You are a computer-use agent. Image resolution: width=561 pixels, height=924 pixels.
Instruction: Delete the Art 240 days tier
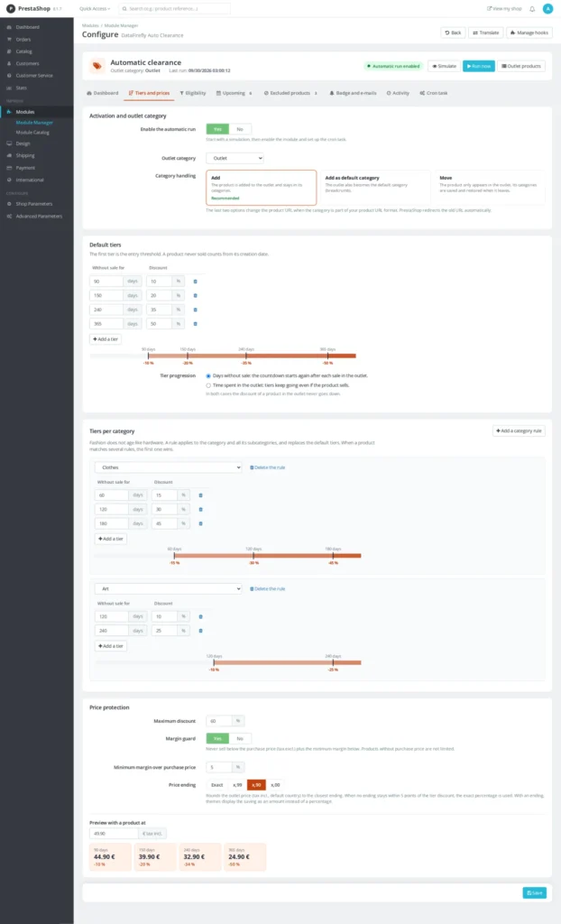coord(200,631)
